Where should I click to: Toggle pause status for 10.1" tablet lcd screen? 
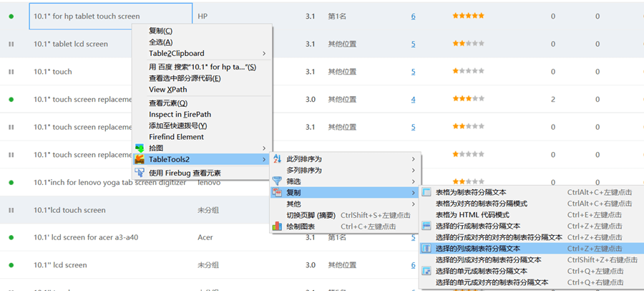tap(11, 44)
